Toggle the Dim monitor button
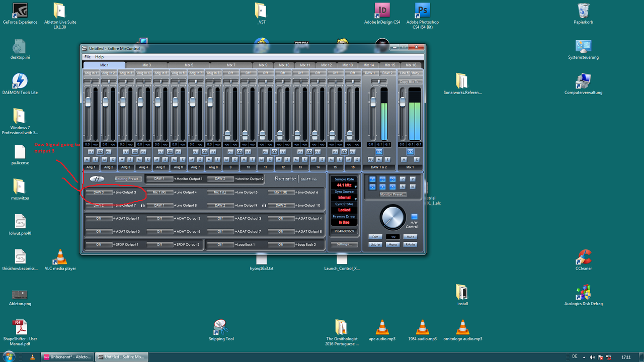 pyautogui.click(x=375, y=237)
